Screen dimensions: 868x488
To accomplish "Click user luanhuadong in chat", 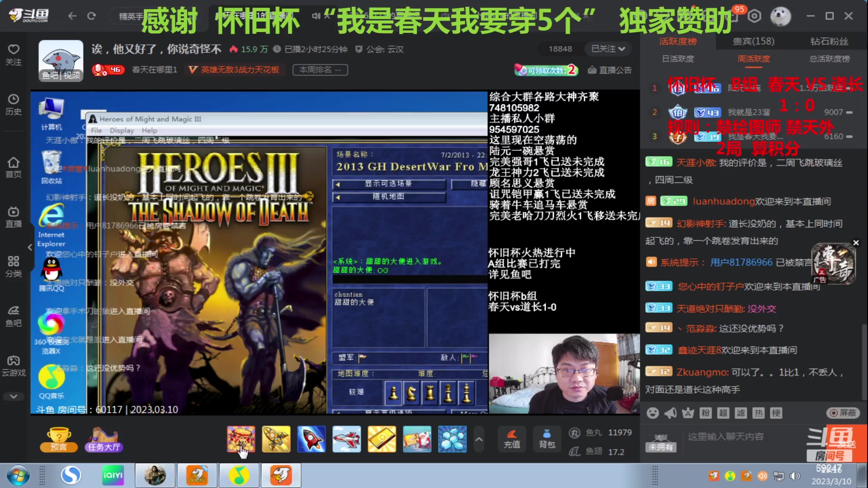I will [x=724, y=202].
